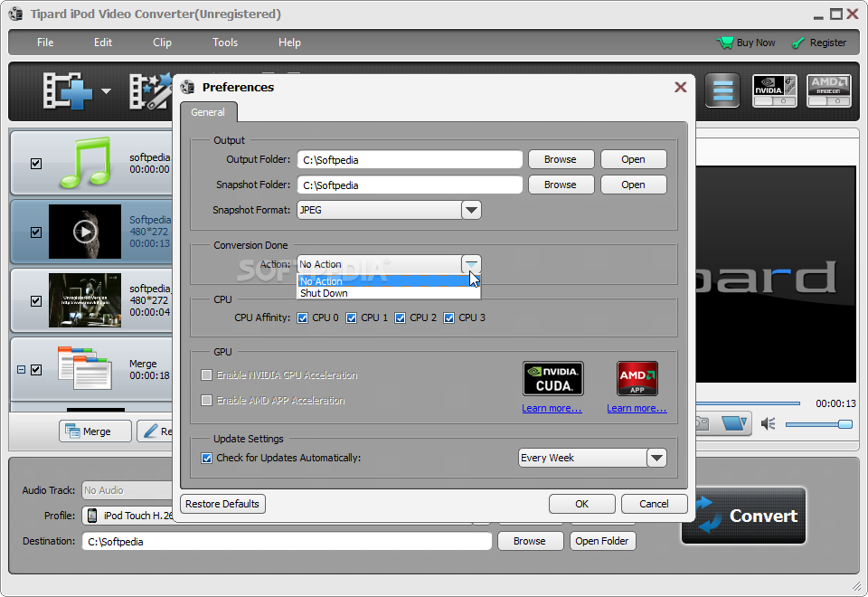Image resolution: width=868 pixels, height=597 pixels.
Task: Uncheck the Merge item checkbox
Action: click(x=36, y=369)
